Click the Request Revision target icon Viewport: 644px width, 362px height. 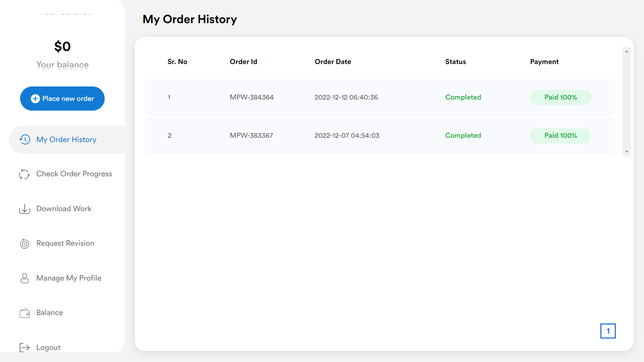point(24,244)
